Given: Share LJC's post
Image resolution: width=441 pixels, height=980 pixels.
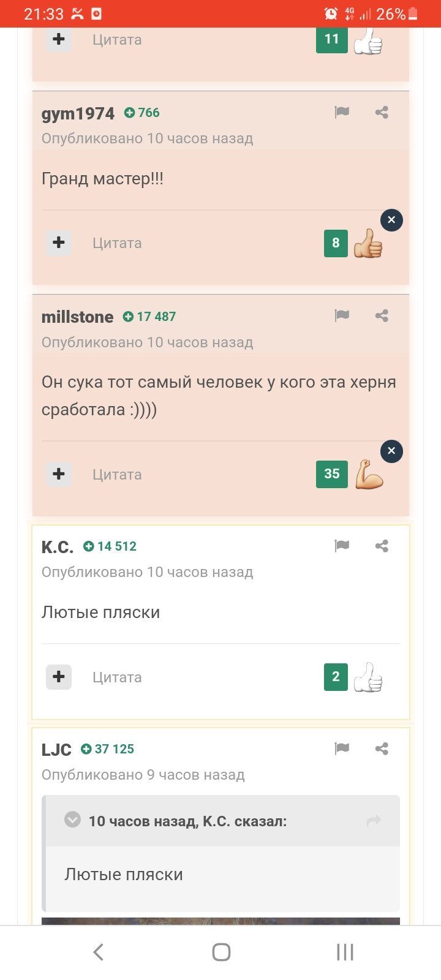Looking at the screenshot, I should (x=382, y=748).
